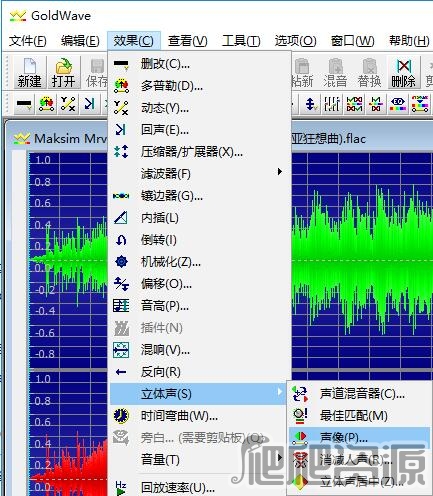Image resolution: width=433 pixels, height=496 pixels.
Task: Open the 帮助(H) menu
Action: pyautogui.click(x=409, y=41)
